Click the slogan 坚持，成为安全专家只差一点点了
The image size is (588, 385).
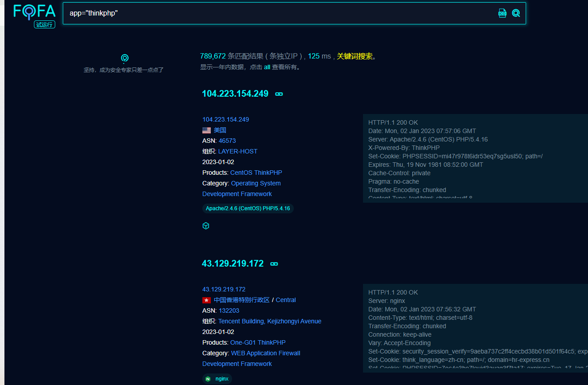coord(124,70)
